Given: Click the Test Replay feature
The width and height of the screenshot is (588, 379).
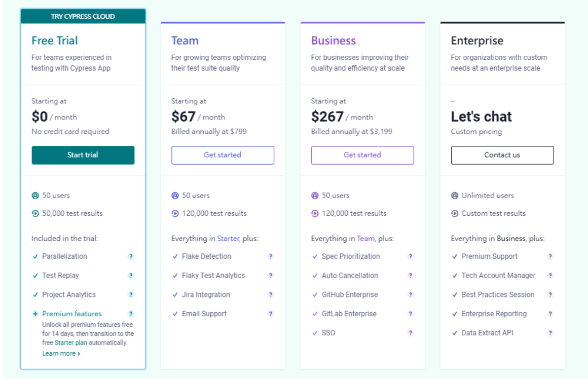Looking at the screenshot, I should (x=60, y=276).
